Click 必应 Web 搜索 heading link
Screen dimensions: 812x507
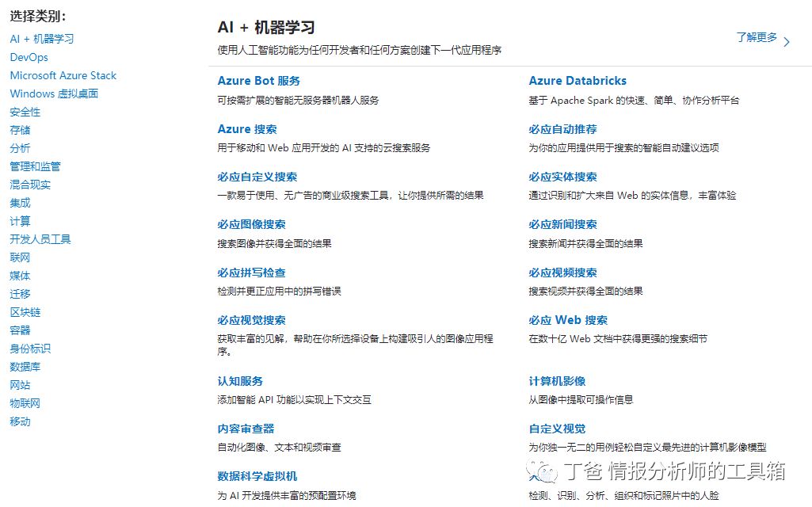(568, 320)
